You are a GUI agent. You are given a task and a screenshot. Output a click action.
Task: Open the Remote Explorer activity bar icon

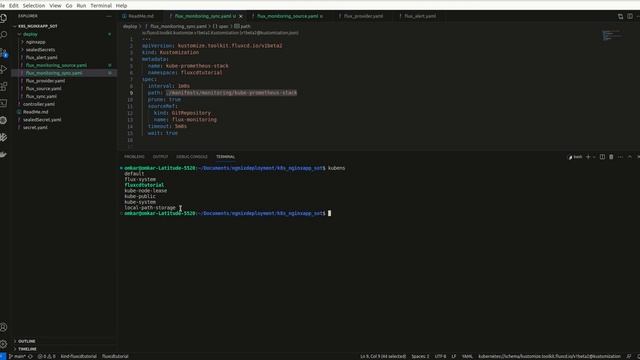click(4, 103)
